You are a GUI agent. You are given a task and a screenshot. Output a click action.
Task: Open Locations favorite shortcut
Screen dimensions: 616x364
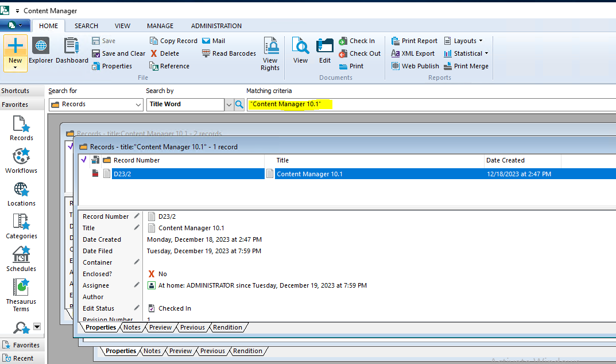[21, 194]
